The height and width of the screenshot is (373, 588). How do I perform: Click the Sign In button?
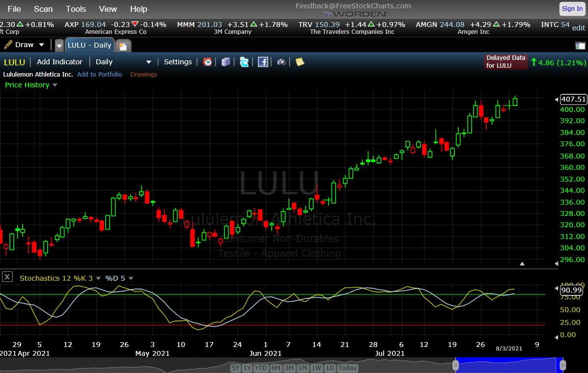click(572, 9)
